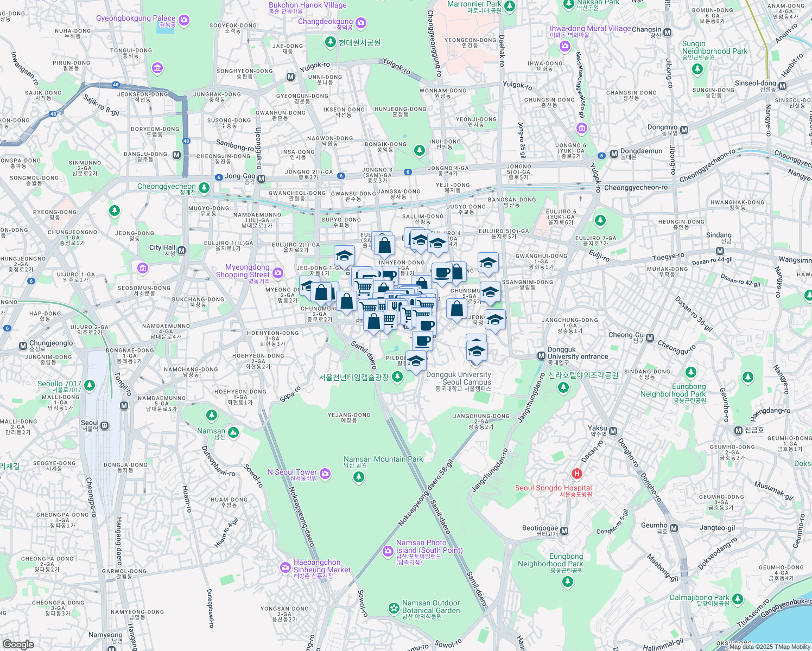Click 'Map data ©2025 TMap Mobility' attribution
This screenshot has height=651, width=812.
point(770,647)
